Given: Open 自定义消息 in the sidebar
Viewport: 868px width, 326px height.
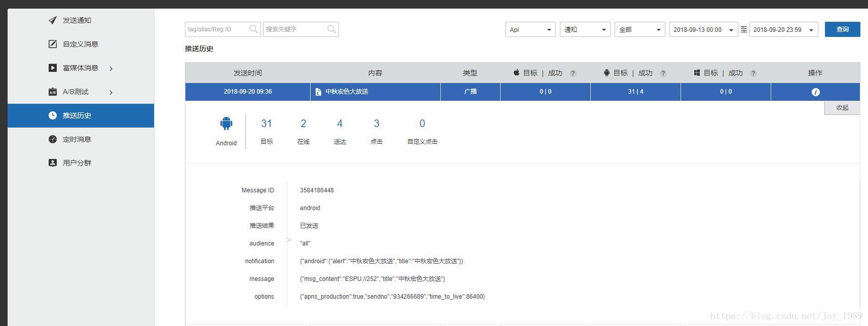Looking at the screenshot, I should pyautogui.click(x=81, y=44).
